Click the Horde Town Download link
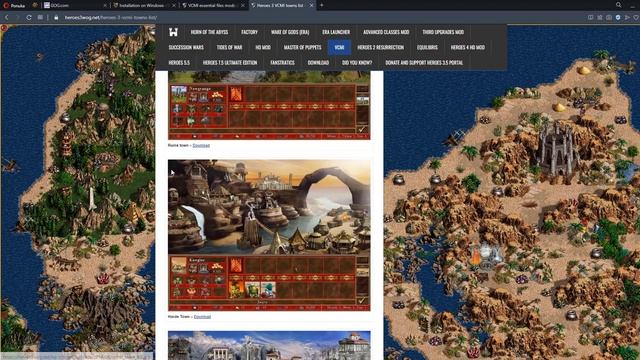Viewport: 640px width, 360px height. [202, 317]
